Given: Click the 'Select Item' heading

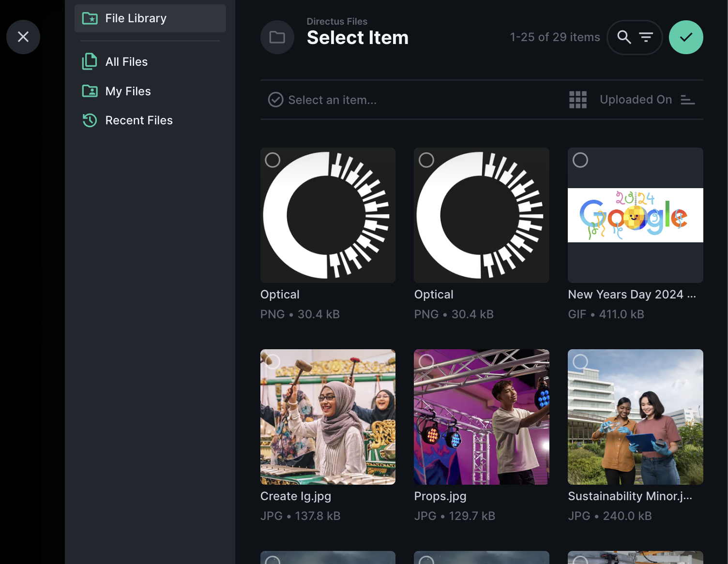Looking at the screenshot, I should point(358,38).
